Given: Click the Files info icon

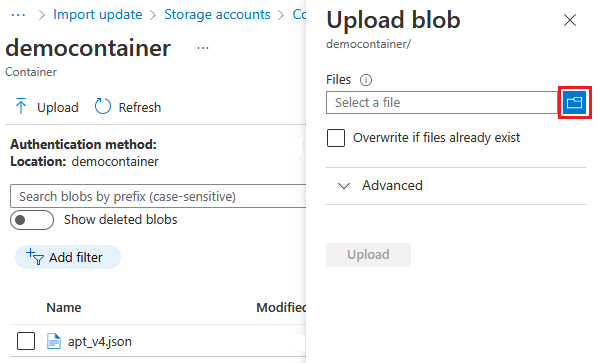Looking at the screenshot, I should [366, 80].
